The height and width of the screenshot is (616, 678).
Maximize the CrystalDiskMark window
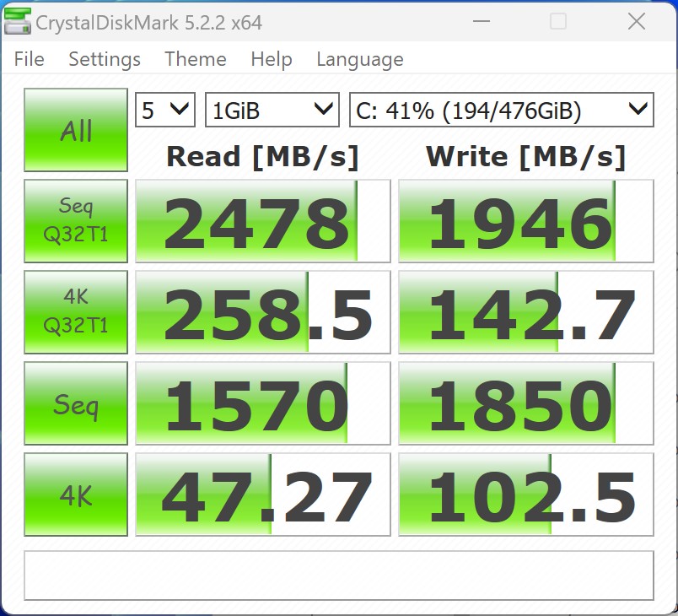pos(557,22)
